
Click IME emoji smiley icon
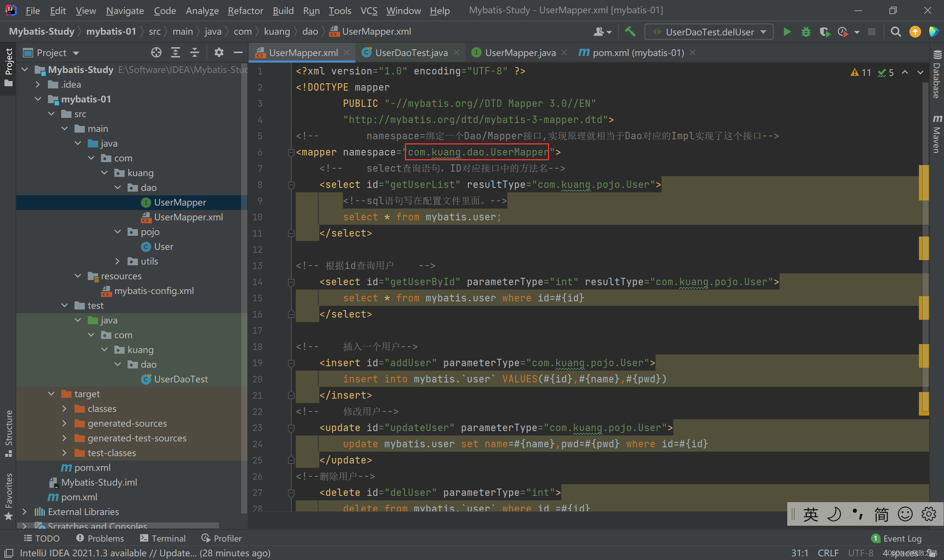point(905,514)
